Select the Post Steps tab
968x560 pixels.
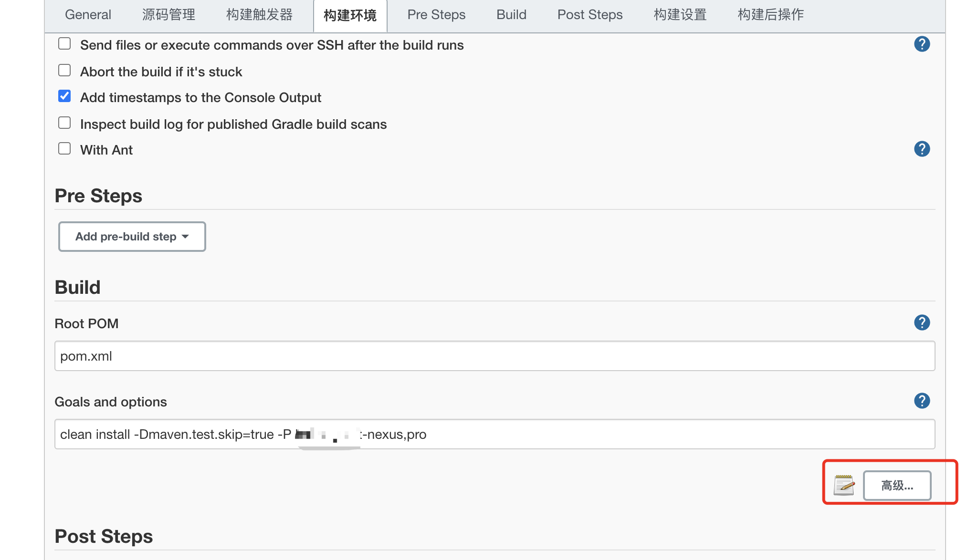coord(590,15)
